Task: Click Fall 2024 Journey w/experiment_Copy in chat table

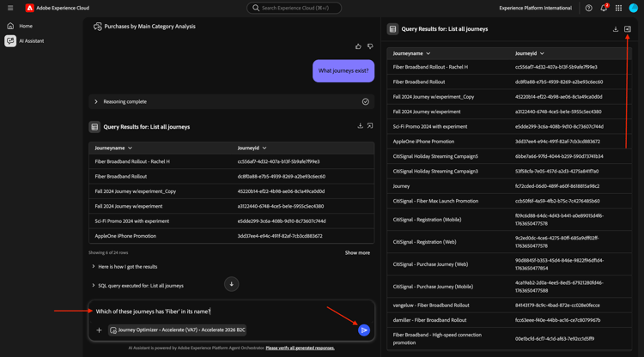Action: click(136, 191)
